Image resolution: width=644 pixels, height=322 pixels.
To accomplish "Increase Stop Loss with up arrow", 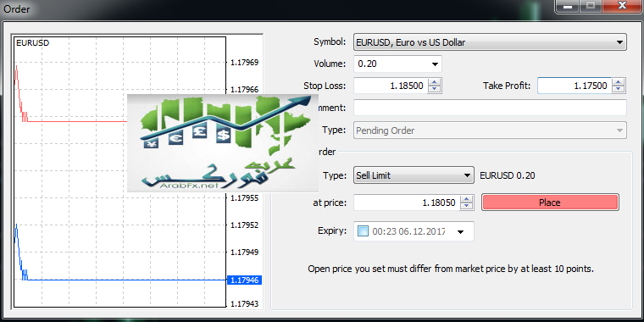I will tap(434, 81).
